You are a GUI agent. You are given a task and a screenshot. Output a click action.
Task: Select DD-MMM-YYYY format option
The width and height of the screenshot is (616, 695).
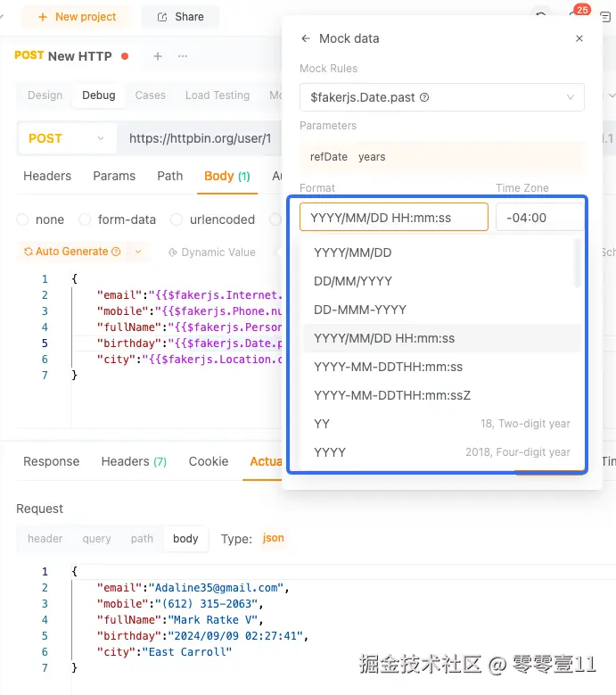coord(360,310)
